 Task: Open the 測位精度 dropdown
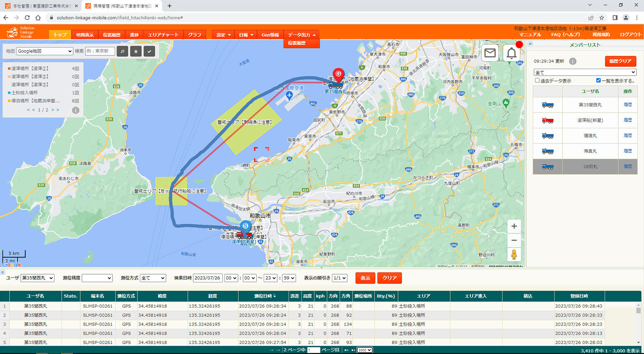tap(97, 278)
